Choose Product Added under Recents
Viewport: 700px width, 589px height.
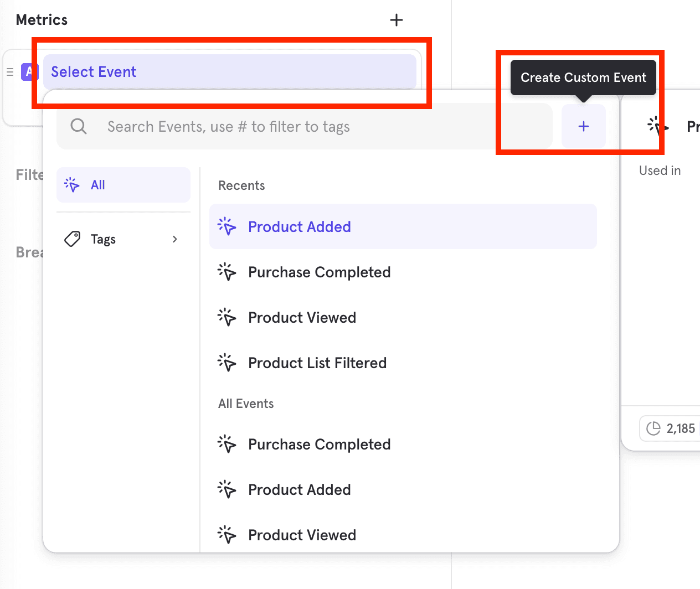coord(299,227)
